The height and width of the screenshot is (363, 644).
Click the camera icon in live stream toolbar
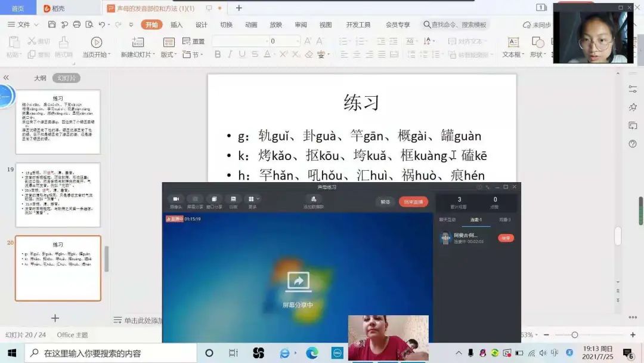point(176,199)
